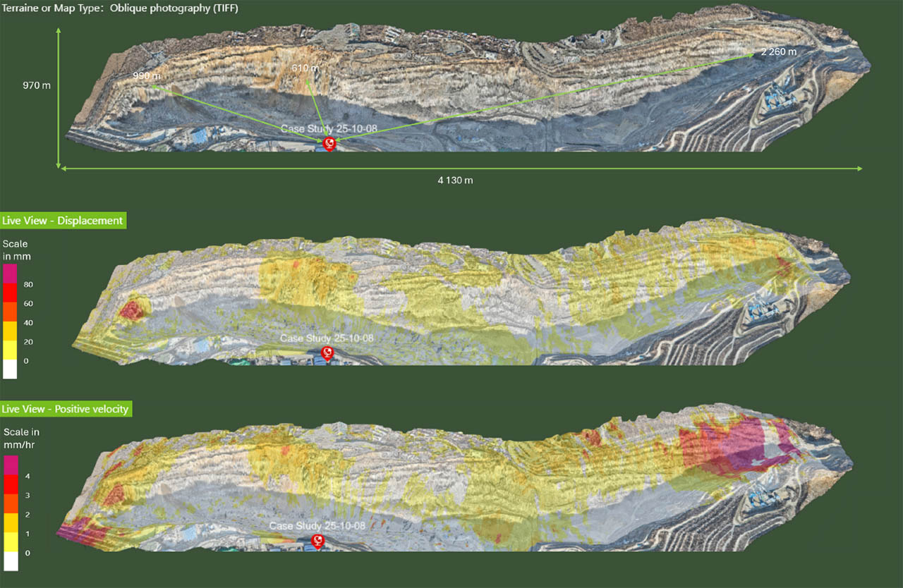
Task: Click the '990 m' distance label
Action: [146, 75]
